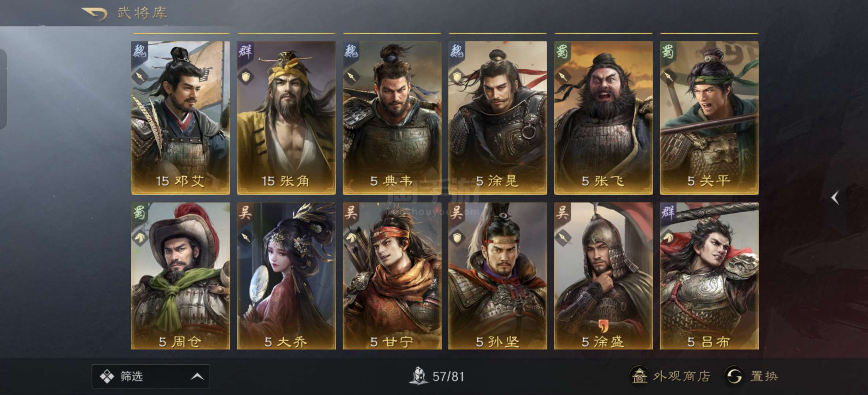
Task: Click the 外观商店 label
Action: [x=682, y=376]
